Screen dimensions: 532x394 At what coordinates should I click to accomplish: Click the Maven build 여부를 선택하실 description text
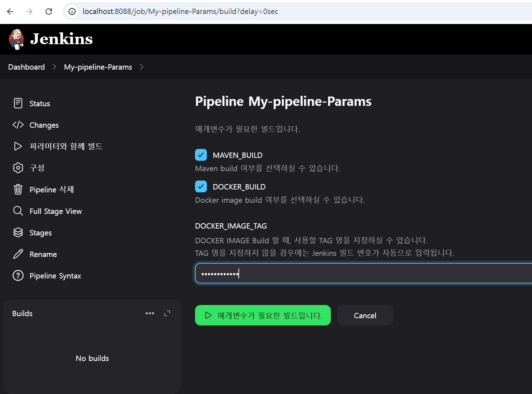[x=267, y=168]
